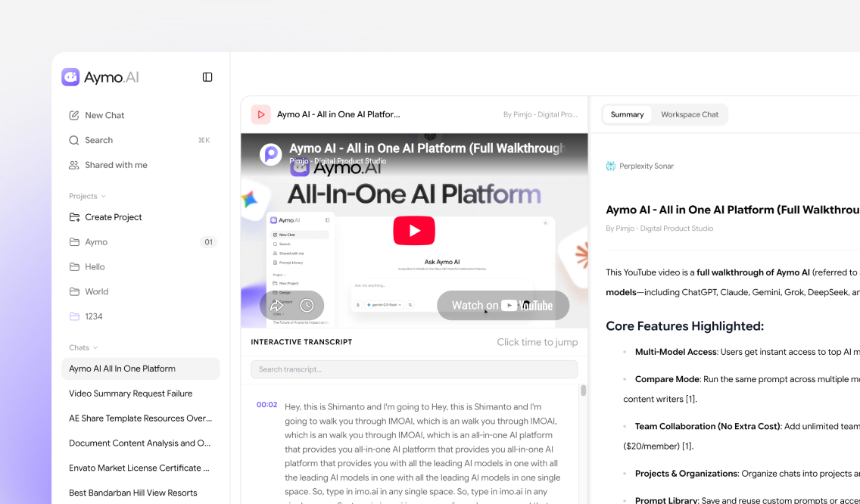
Task: Click the magnifier Search icon
Action: coord(74,141)
